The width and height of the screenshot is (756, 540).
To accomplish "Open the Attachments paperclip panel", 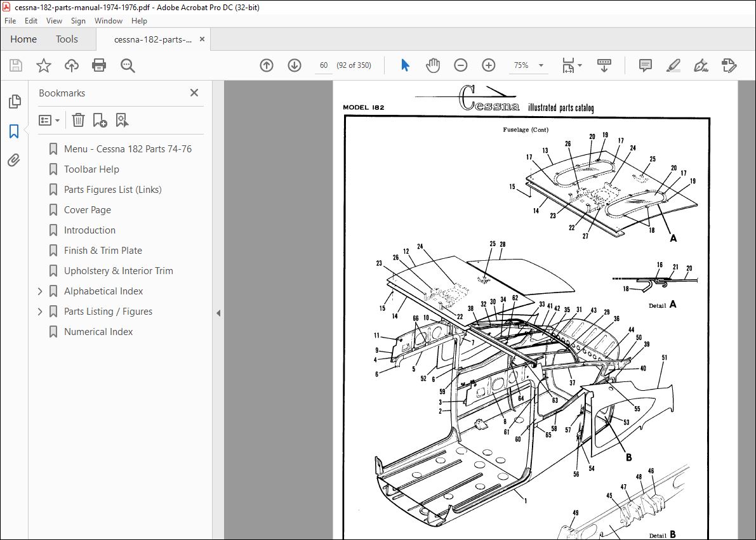I will click(14, 160).
